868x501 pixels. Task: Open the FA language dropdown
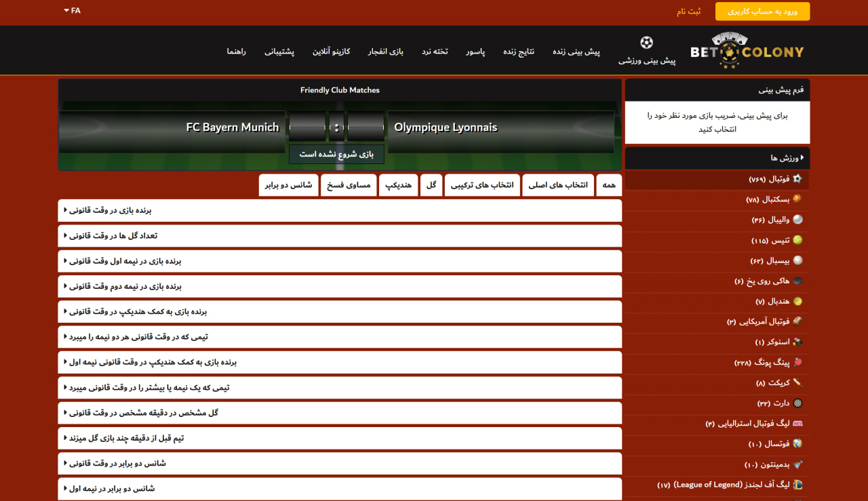(72, 11)
